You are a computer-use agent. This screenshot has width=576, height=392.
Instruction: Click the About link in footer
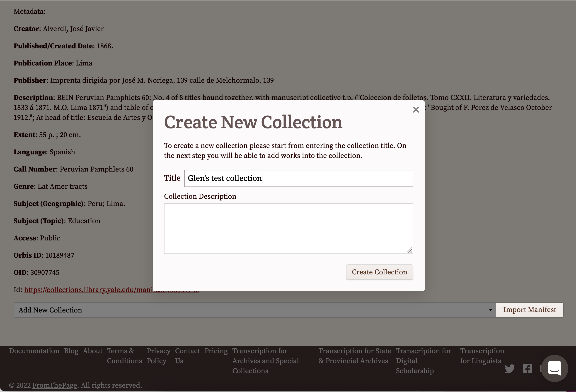coord(93,351)
